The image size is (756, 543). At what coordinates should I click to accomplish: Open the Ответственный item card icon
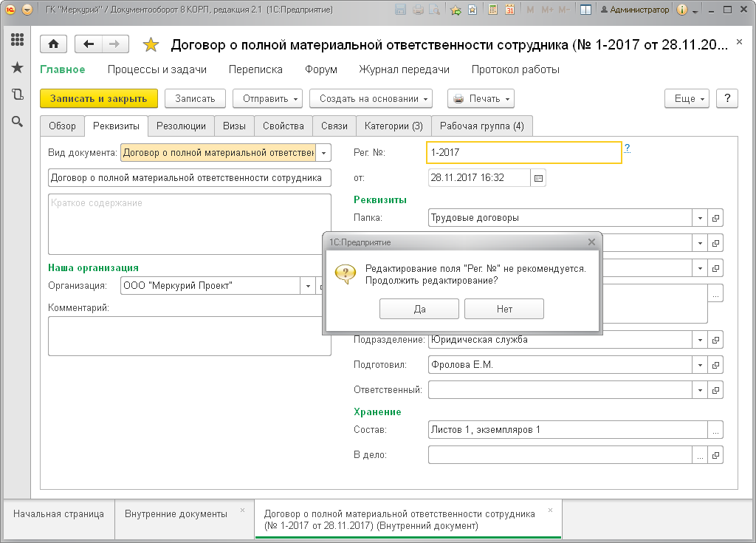pyautogui.click(x=715, y=390)
